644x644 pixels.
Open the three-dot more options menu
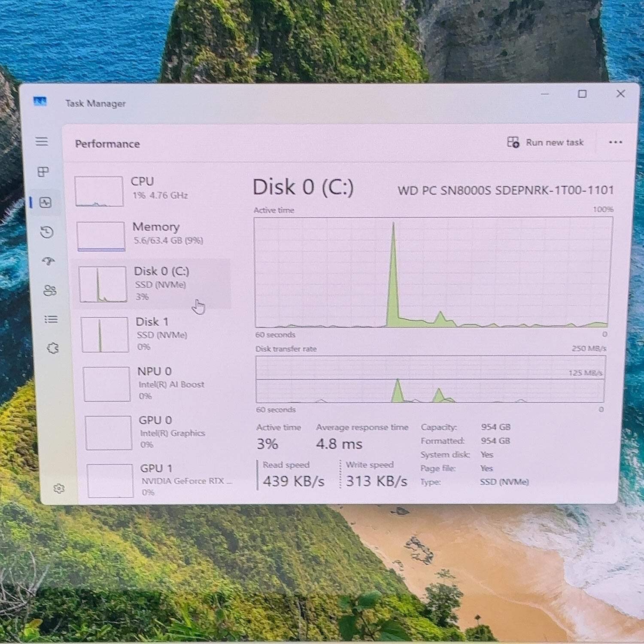615,142
